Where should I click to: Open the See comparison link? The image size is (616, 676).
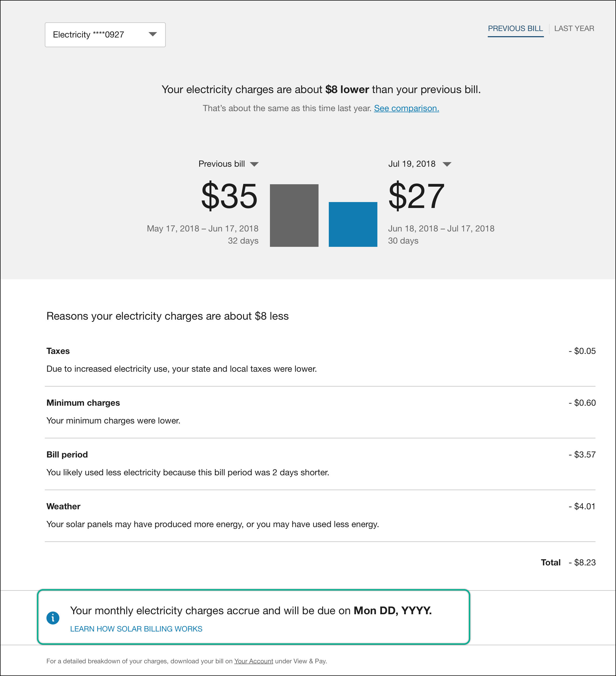pyautogui.click(x=406, y=108)
